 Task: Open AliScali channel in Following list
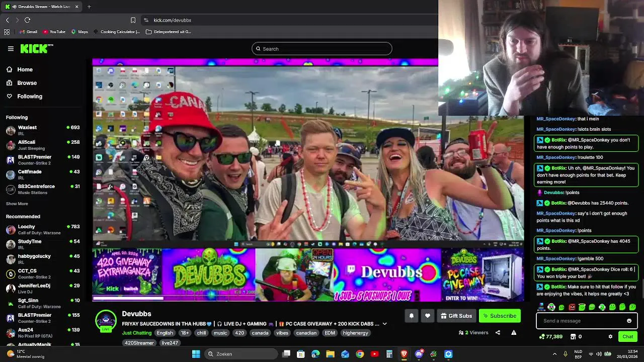(x=43, y=145)
